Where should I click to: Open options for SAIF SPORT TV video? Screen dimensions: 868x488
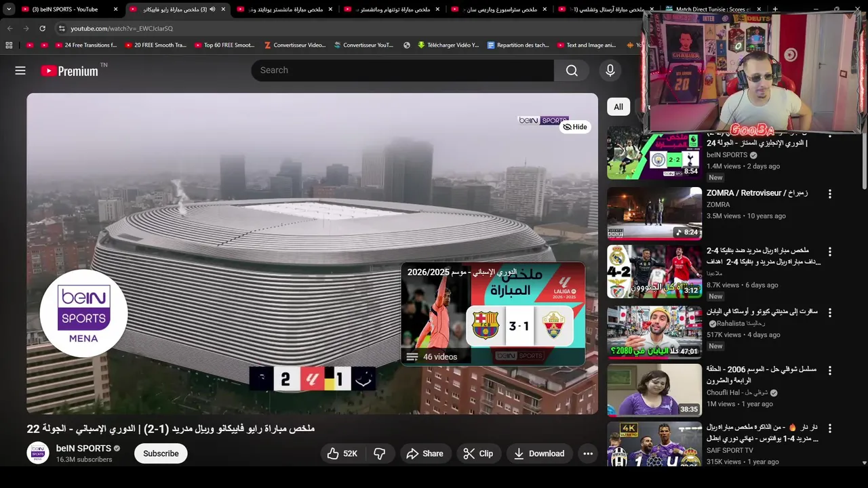[x=829, y=428]
